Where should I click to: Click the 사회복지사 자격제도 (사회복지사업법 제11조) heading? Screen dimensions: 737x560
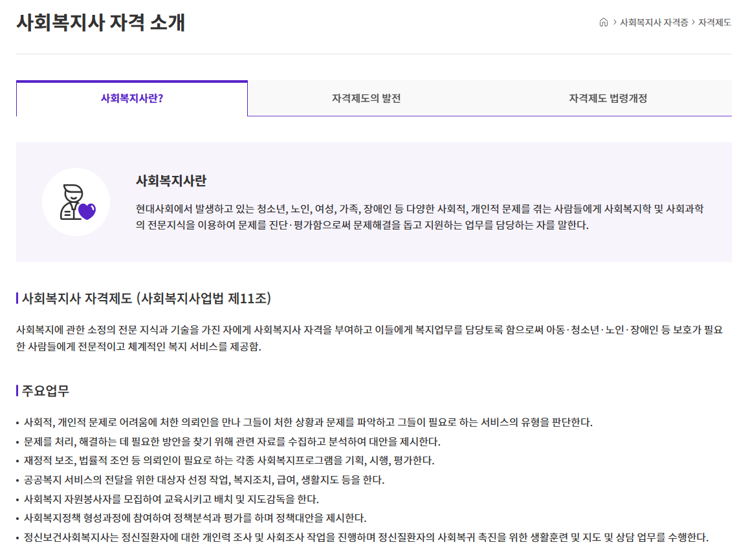pos(146,298)
